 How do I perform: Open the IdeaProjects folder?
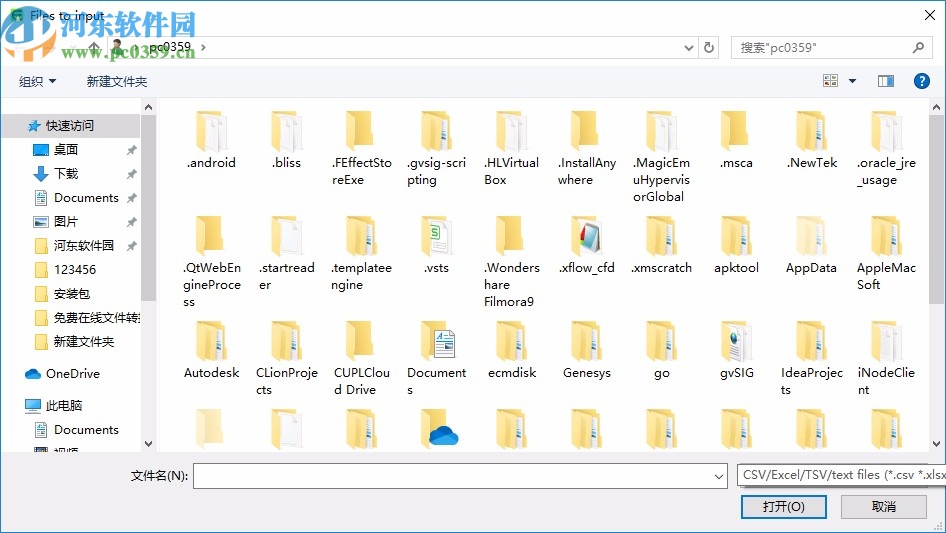(x=811, y=359)
